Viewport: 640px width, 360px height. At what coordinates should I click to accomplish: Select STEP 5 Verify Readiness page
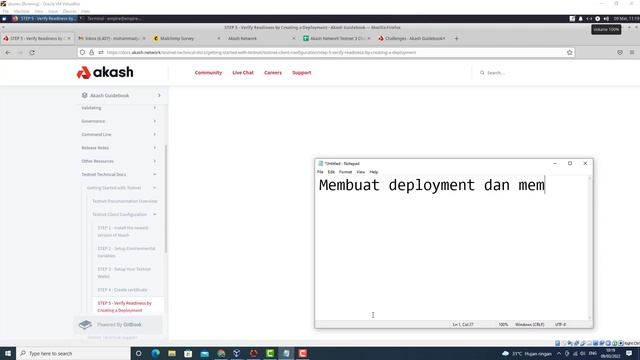124,307
